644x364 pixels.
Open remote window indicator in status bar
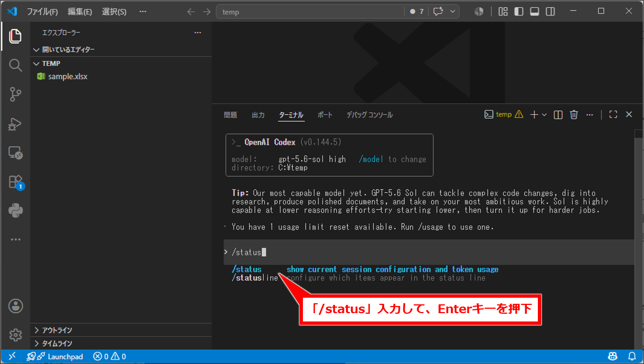click(12, 356)
